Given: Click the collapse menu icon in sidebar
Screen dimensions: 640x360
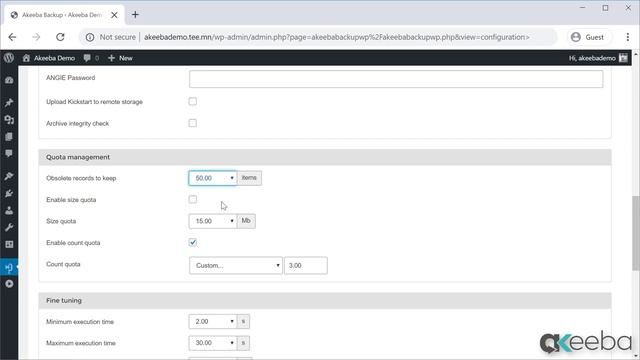Looking at the screenshot, I should pyautogui.click(x=9, y=284).
